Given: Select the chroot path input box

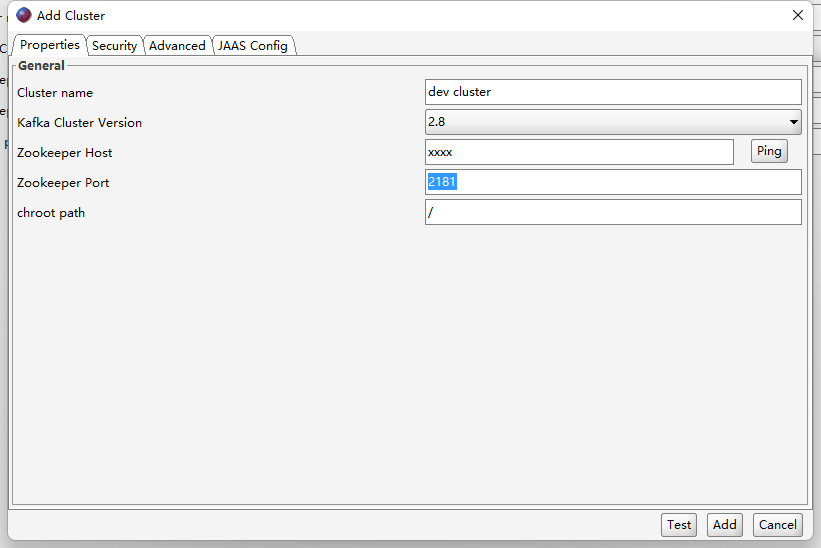Looking at the screenshot, I should 612,212.
